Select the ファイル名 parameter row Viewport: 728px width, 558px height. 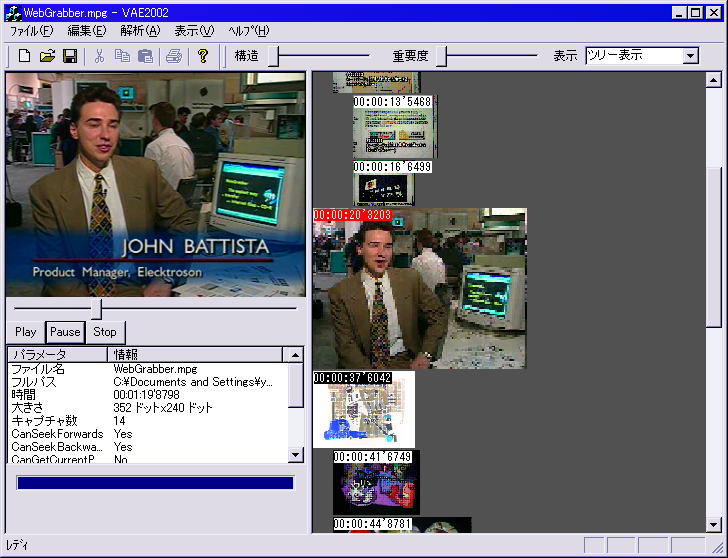pyautogui.click(x=148, y=370)
